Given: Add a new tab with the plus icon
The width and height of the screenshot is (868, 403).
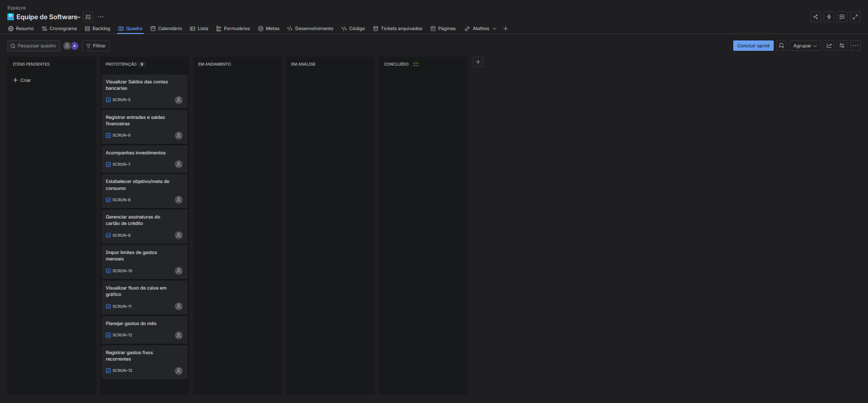Looking at the screenshot, I should point(506,29).
